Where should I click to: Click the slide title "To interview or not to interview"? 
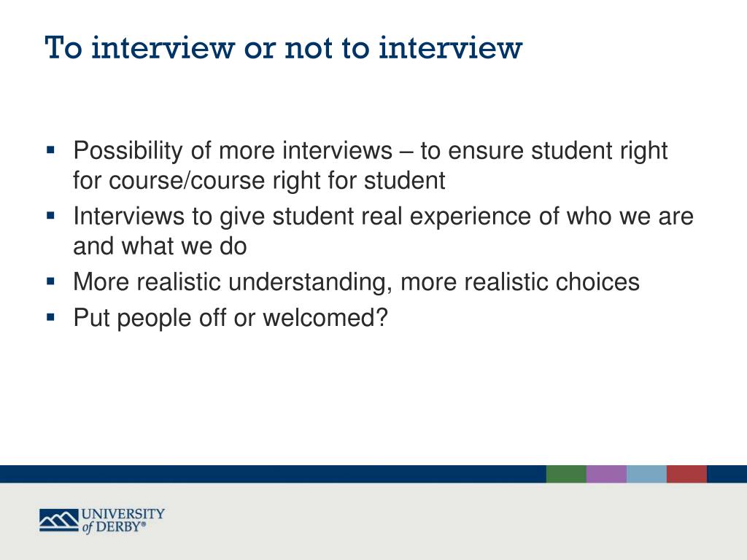pyautogui.click(x=284, y=48)
